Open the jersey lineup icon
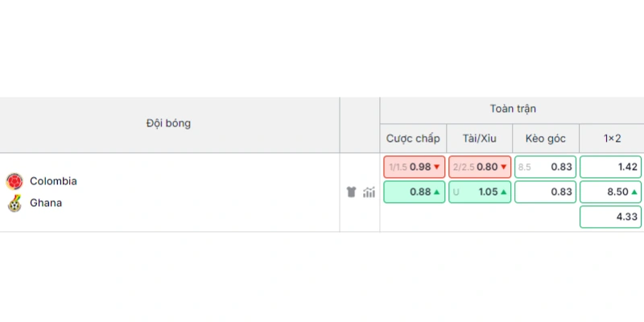Image resolution: width=644 pixels, height=322 pixels. (x=351, y=192)
